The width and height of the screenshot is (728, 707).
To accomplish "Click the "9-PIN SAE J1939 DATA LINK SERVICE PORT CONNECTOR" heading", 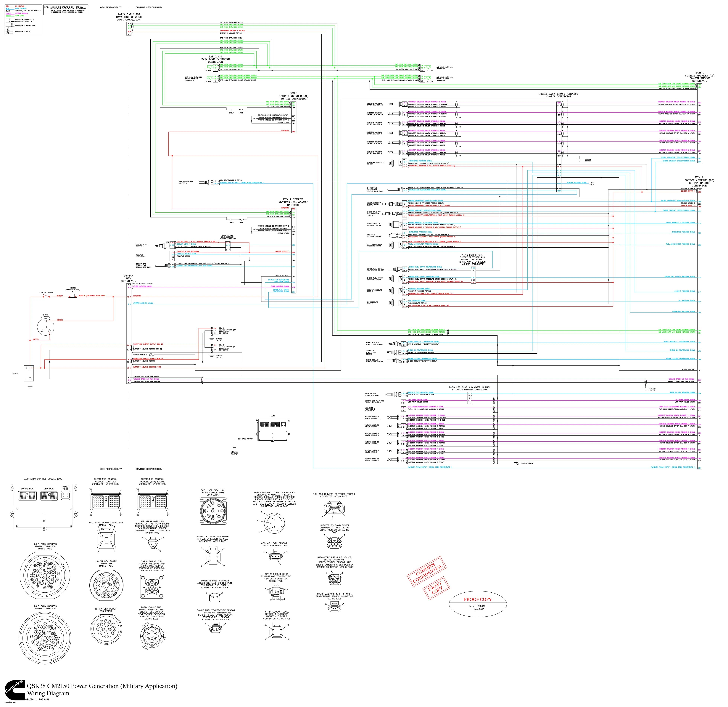I will 128,17.
